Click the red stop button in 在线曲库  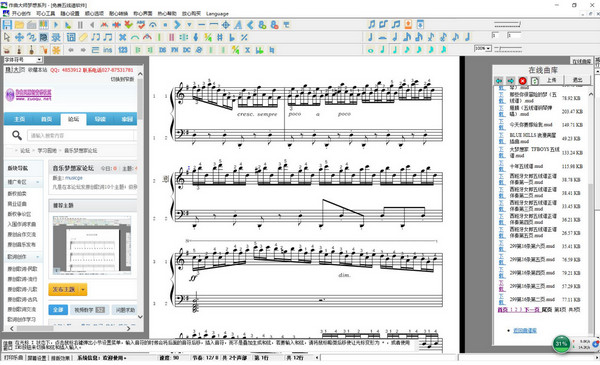(523, 80)
